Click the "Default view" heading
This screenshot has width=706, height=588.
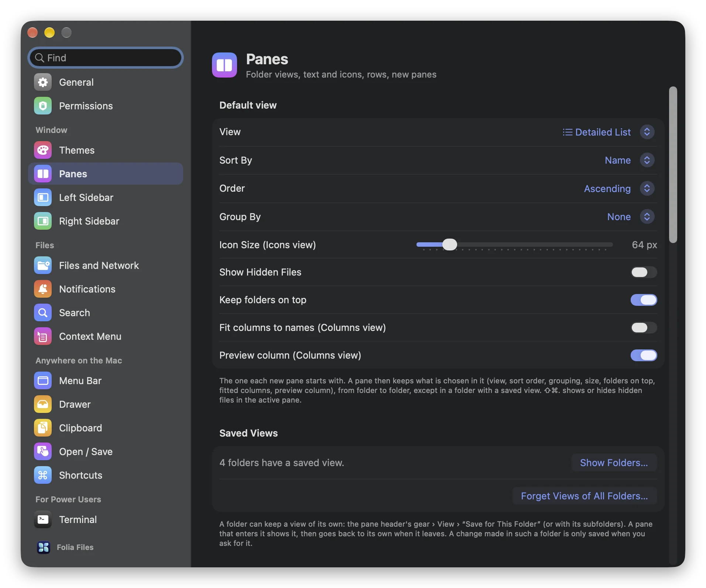(248, 105)
